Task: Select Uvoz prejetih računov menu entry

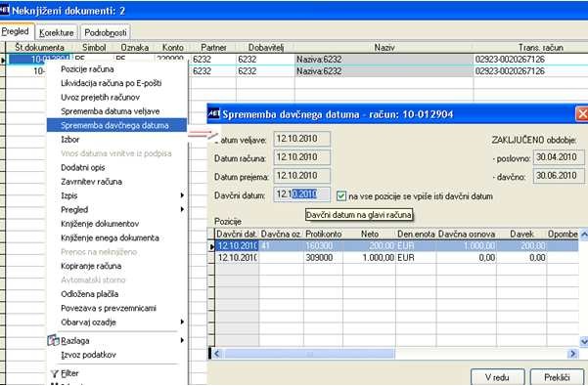Action: [100, 98]
